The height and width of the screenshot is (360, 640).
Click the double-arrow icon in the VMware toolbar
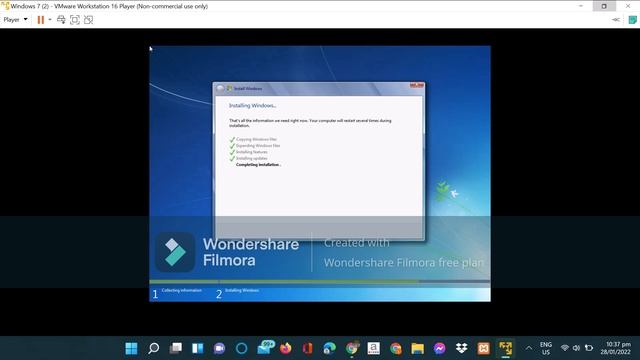click(616, 20)
